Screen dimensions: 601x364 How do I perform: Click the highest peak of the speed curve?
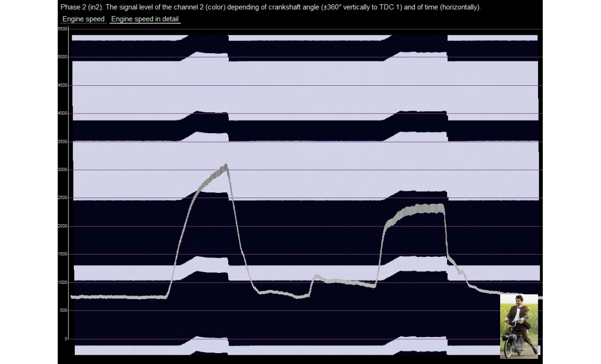click(x=226, y=166)
